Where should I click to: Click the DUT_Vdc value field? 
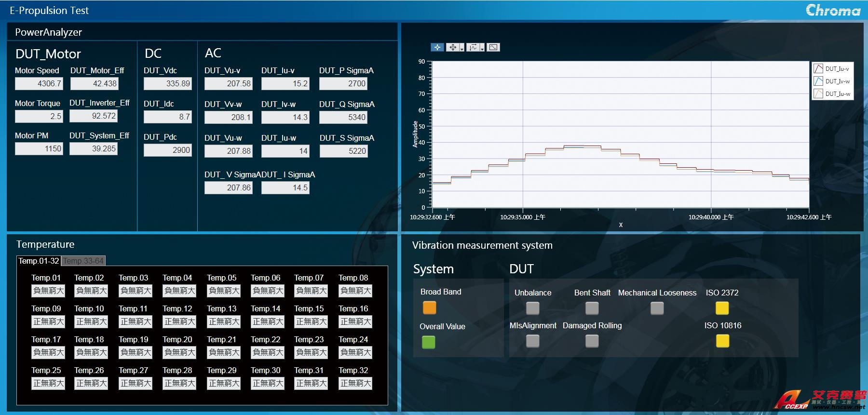(168, 84)
